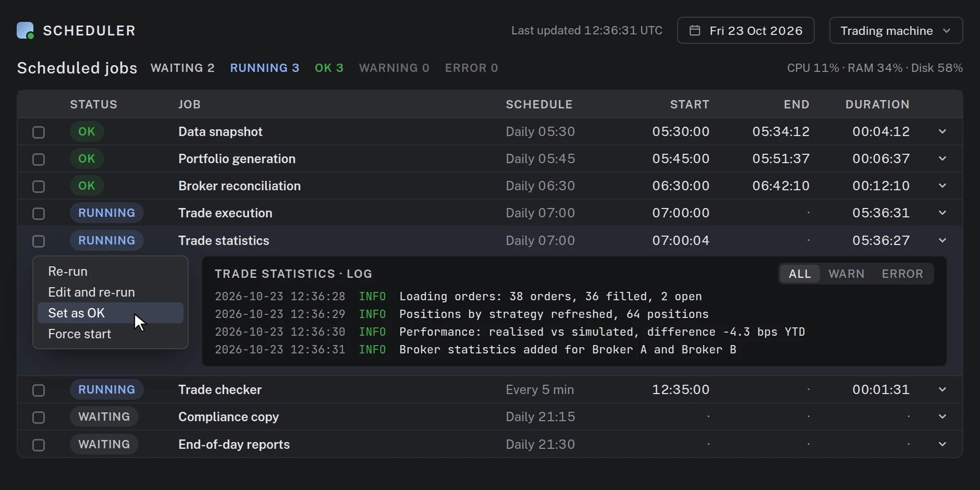Sort by the END column header

click(x=797, y=104)
